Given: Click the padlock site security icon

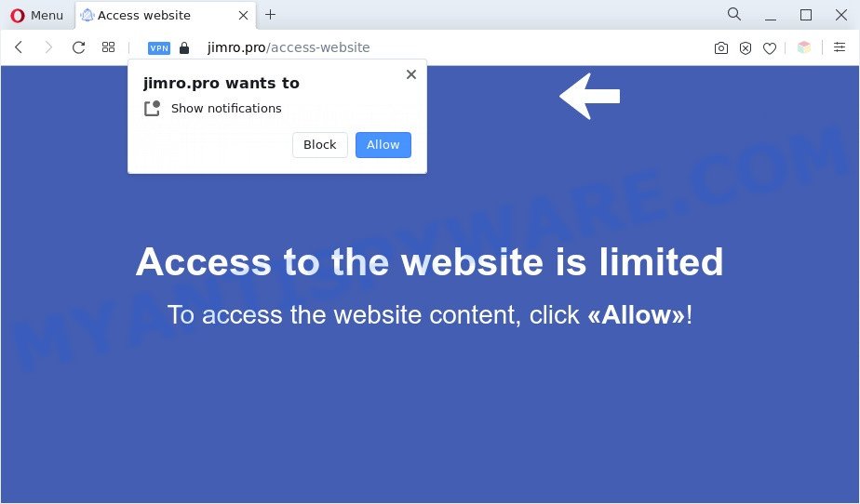Looking at the screenshot, I should pyautogui.click(x=184, y=48).
